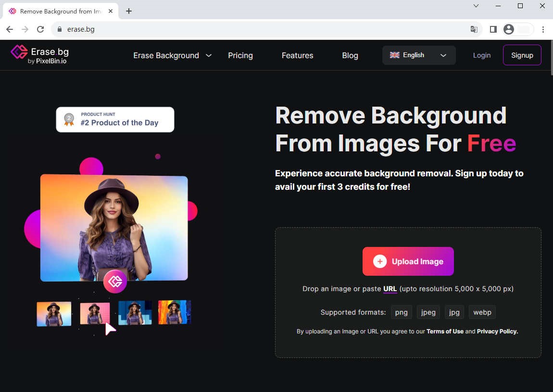The image size is (553, 392).
Task: Click the png supported format chip
Action: pos(401,312)
